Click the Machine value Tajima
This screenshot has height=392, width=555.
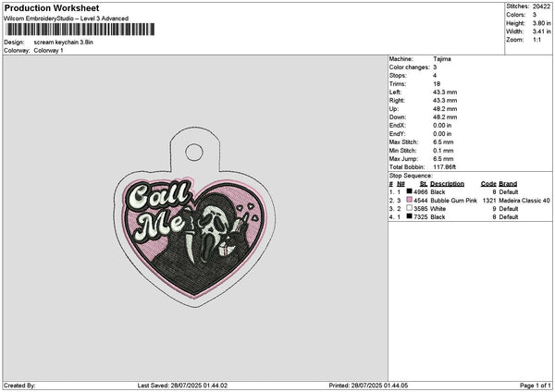tap(442, 59)
